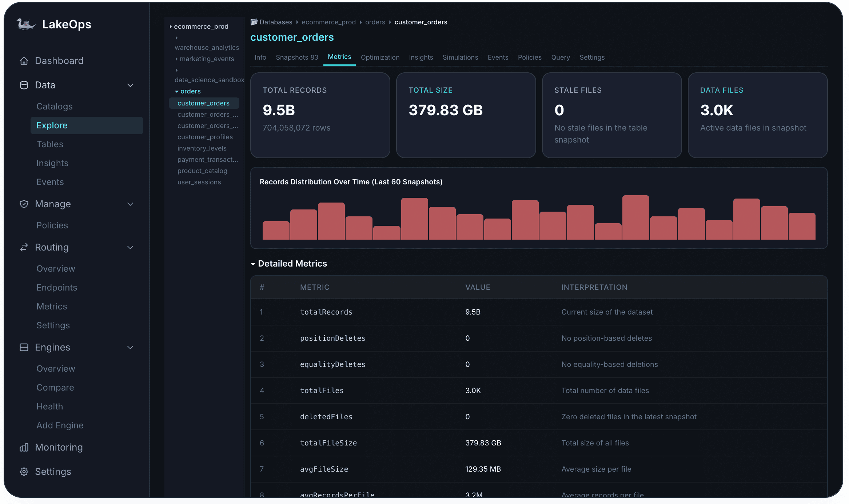Click the Data database icon
Screen dimensions: 849x504
pos(24,85)
